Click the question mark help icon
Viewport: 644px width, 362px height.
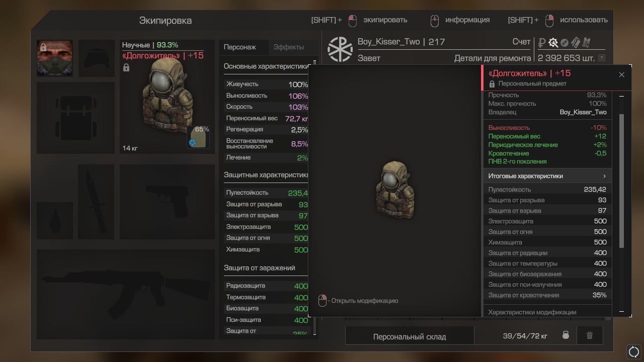pos(602,58)
